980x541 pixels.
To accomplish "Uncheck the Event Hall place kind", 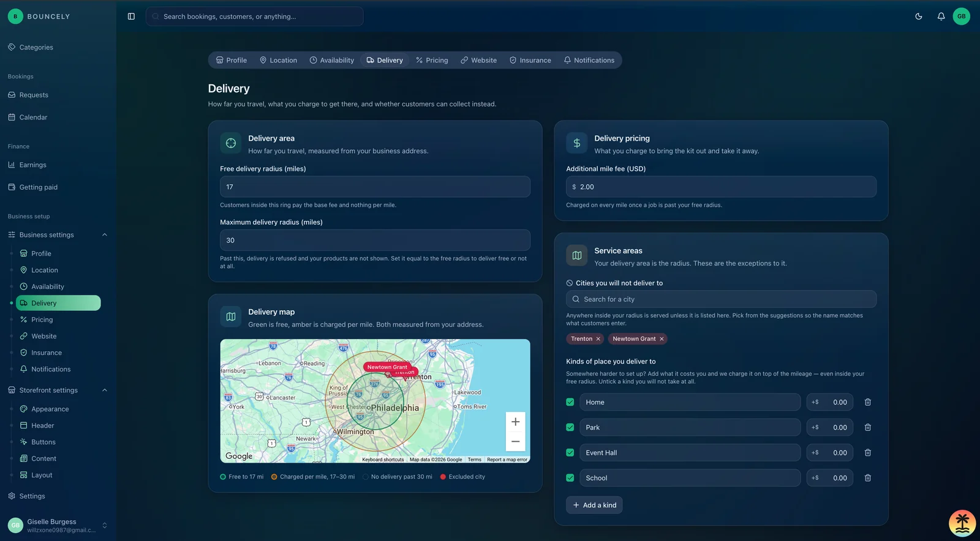I will (x=570, y=452).
